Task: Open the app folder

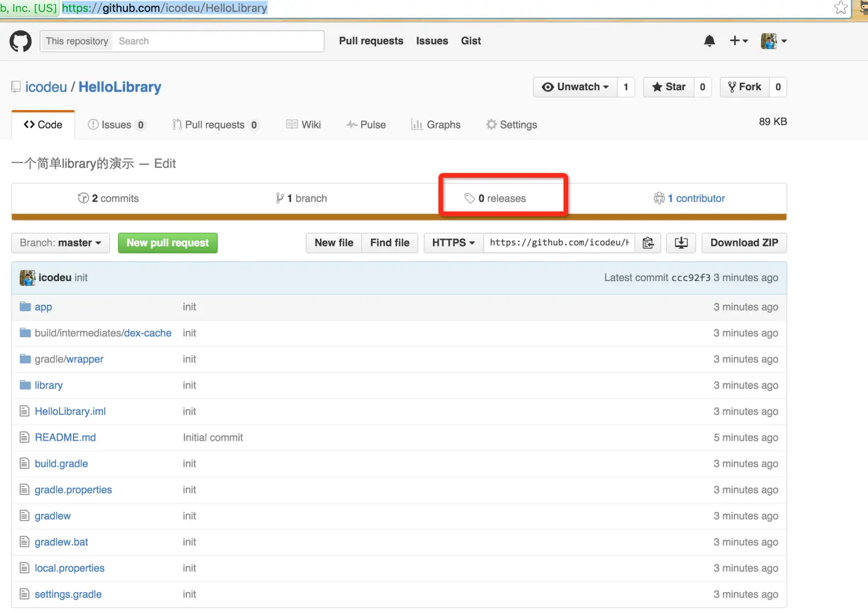Action: (x=43, y=307)
